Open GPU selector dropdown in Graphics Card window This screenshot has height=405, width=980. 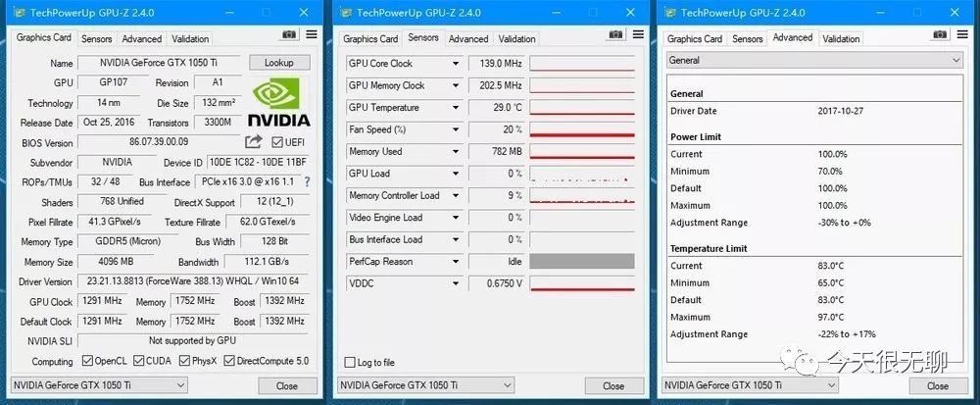click(x=99, y=385)
